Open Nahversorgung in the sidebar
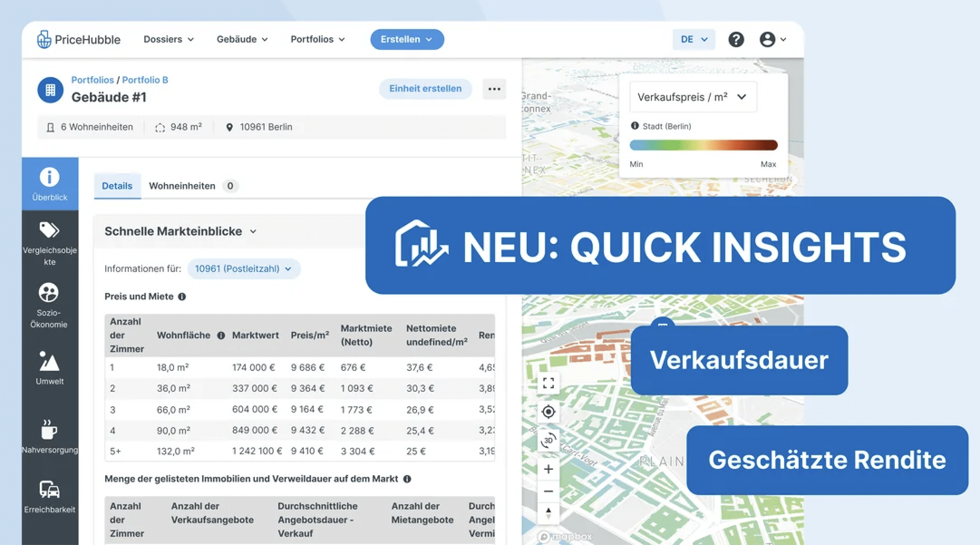The width and height of the screenshot is (980, 545). [x=50, y=436]
